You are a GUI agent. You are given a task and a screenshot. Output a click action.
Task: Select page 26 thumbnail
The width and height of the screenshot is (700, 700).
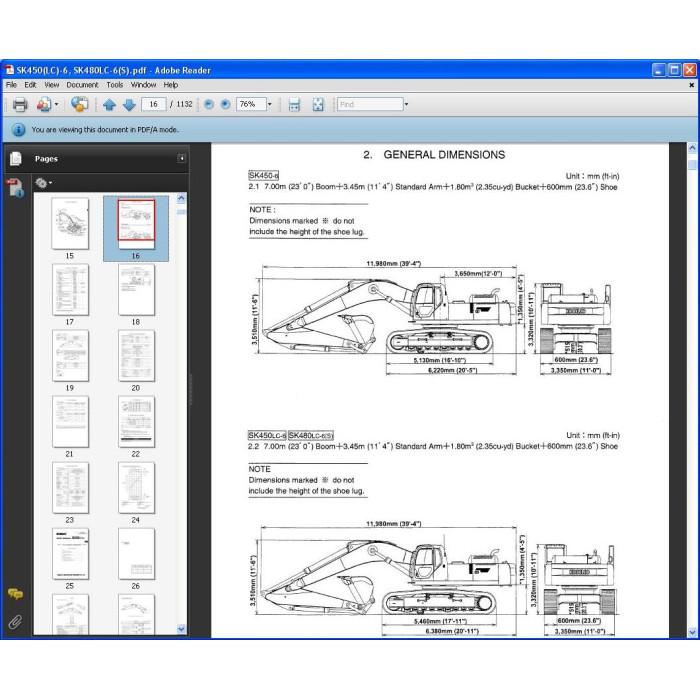coord(136,554)
